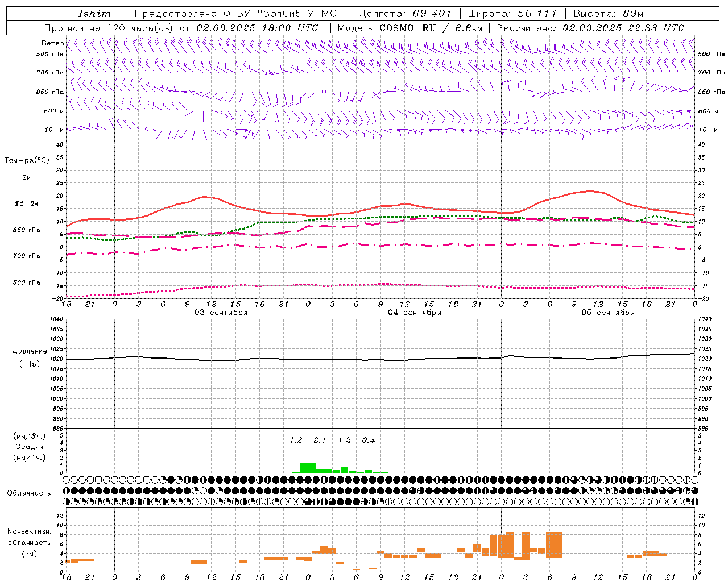Click the "Широта: 56.111" header field
The height and width of the screenshot is (582, 728).
pos(512,14)
